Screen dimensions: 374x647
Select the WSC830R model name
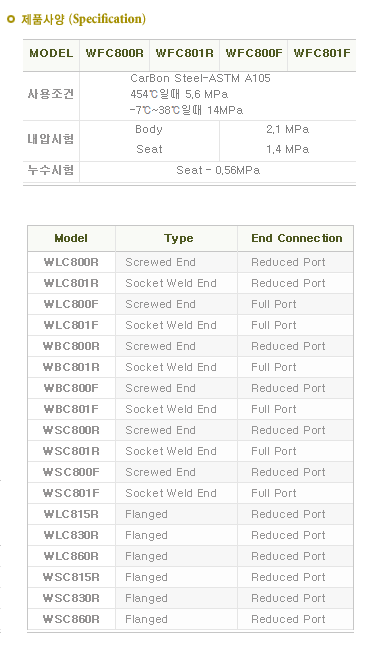click(71, 598)
